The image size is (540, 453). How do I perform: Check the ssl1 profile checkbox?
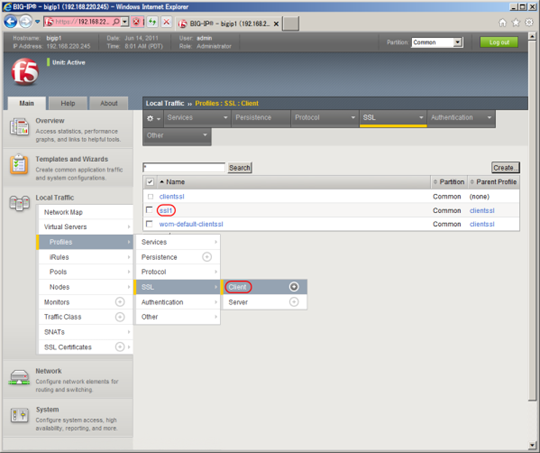149,210
